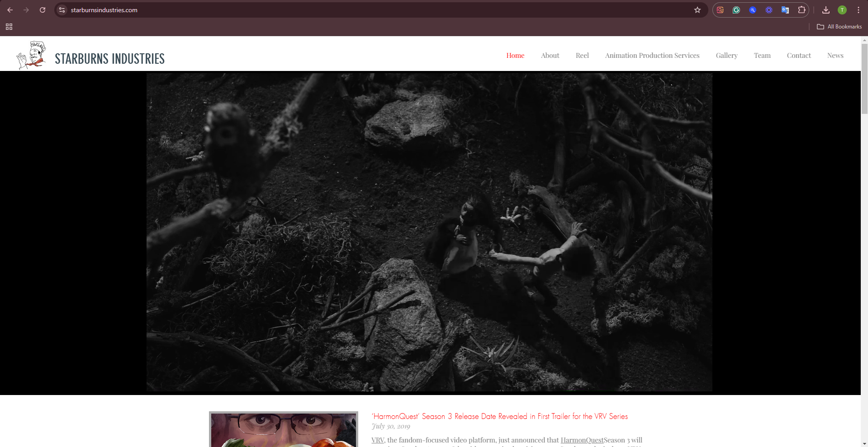Open the All Bookmarks folder
The width and height of the screenshot is (868, 447).
[x=840, y=27]
